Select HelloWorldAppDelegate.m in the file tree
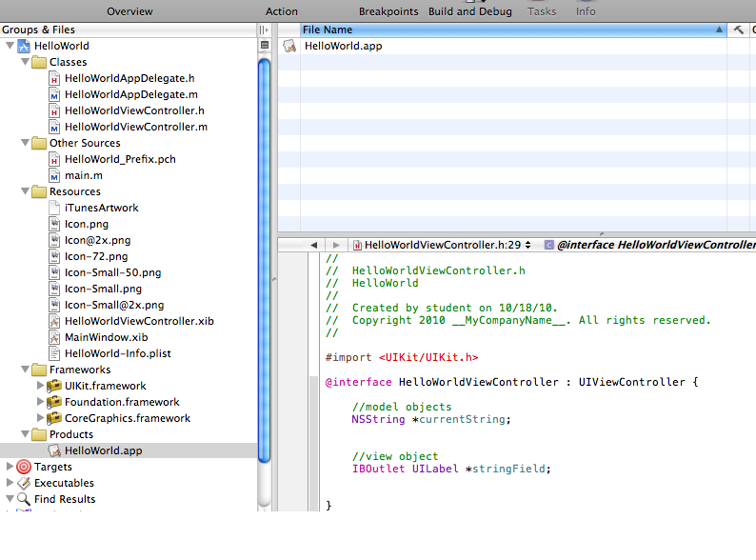This screenshot has width=756, height=560. [130, 94]
